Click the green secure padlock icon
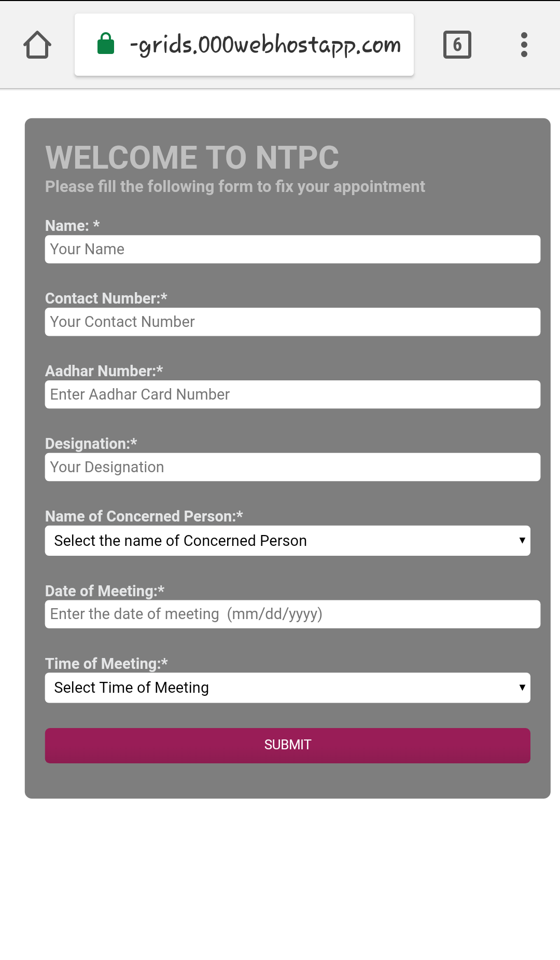Screen dimensions: 560x960 [x=106, y=44]
